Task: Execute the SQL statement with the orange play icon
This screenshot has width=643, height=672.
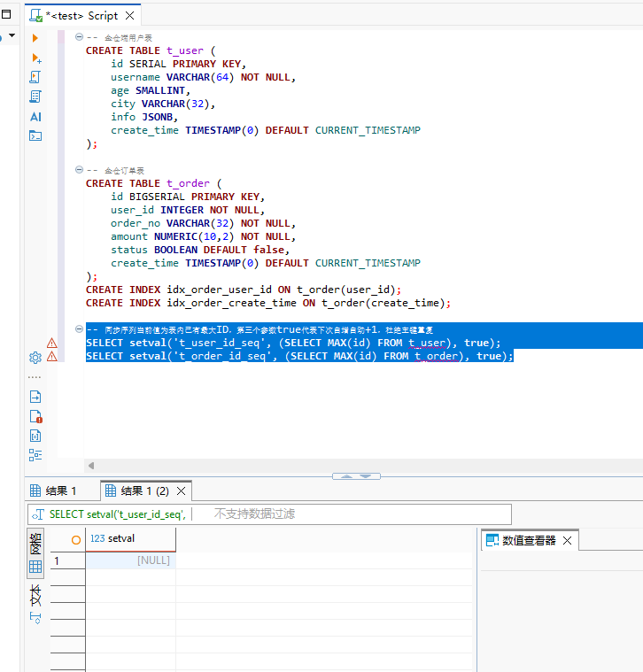Action: [x=35, y=38]
